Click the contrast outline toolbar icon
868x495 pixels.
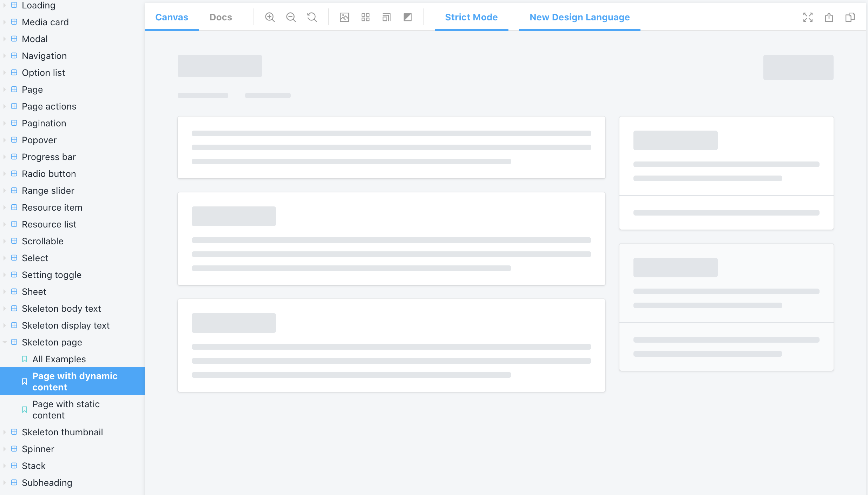[x=408, y=17]
